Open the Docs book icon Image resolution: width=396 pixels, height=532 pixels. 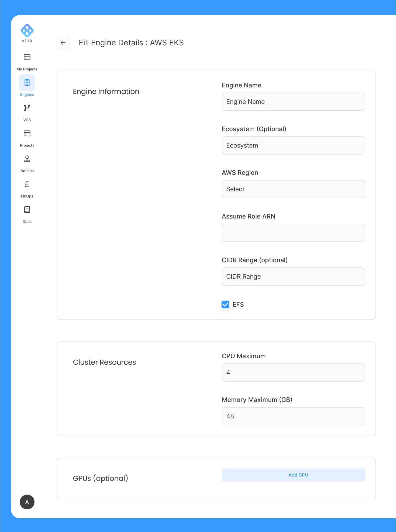pyautogui.click(x=27, y=210)
